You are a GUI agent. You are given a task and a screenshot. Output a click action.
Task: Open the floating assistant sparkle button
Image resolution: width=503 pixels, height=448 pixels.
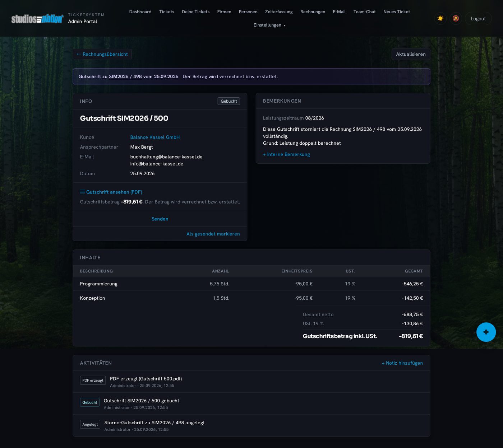click(486, 332)
